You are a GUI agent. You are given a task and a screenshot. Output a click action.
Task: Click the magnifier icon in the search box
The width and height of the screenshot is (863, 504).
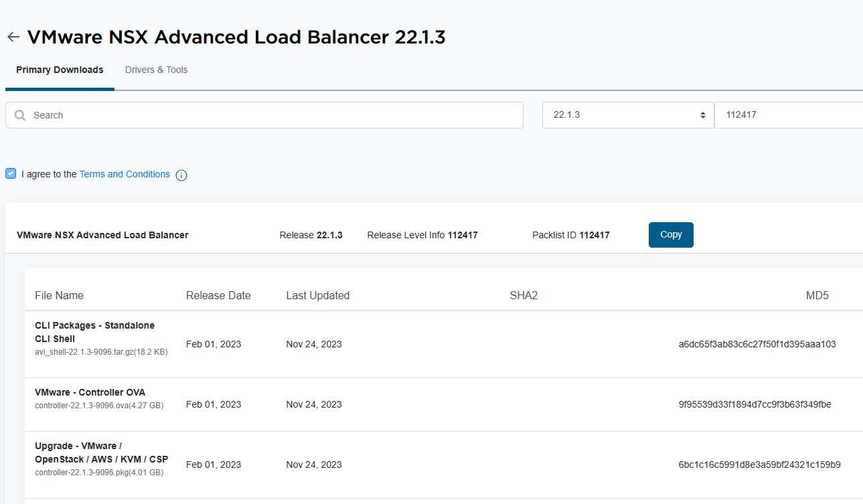[20, 115]
